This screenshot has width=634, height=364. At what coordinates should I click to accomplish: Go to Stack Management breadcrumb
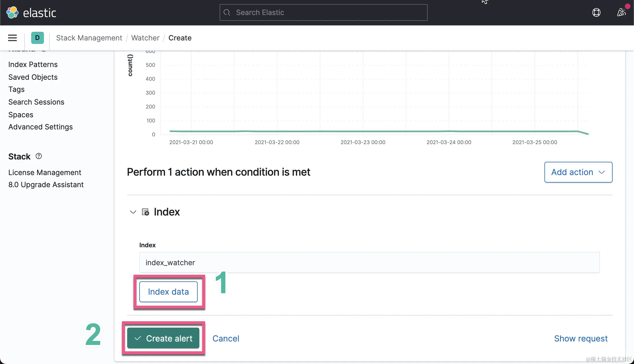click(x=89, y=38)
